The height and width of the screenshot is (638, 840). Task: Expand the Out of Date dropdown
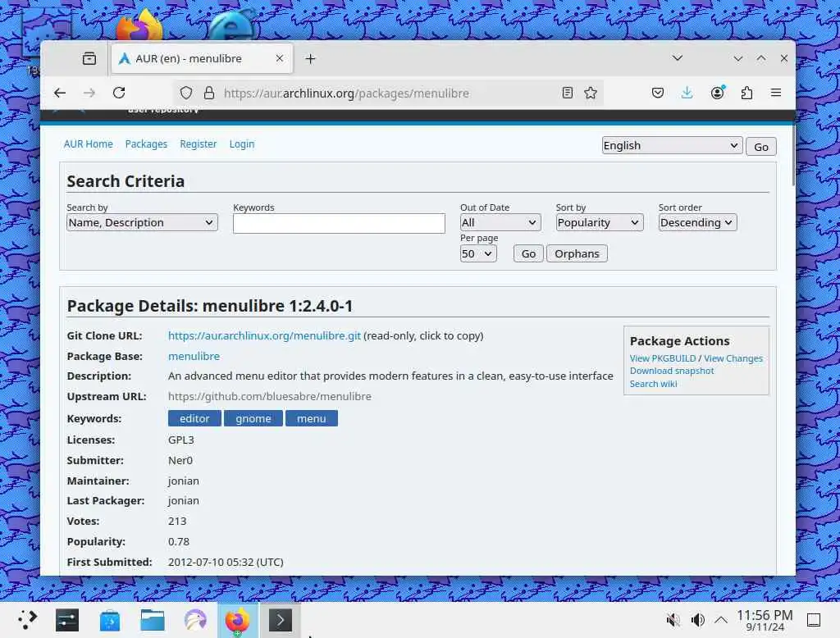500,223
